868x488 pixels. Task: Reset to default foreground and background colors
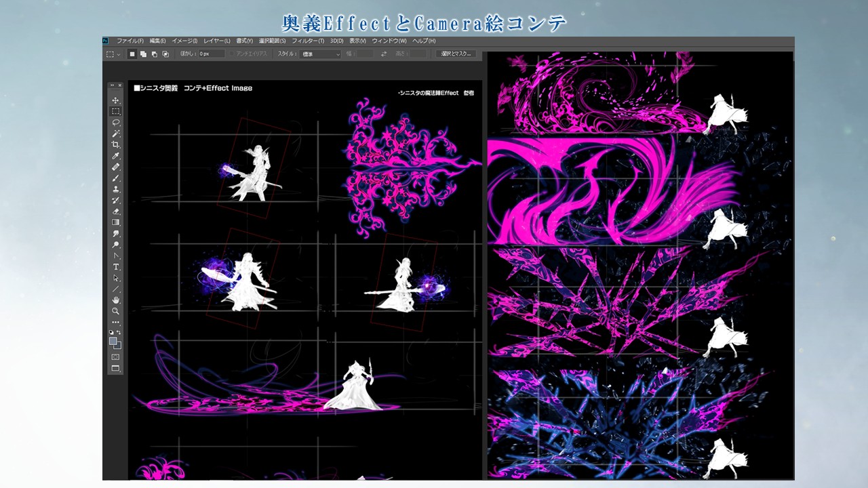pos(112,333)
